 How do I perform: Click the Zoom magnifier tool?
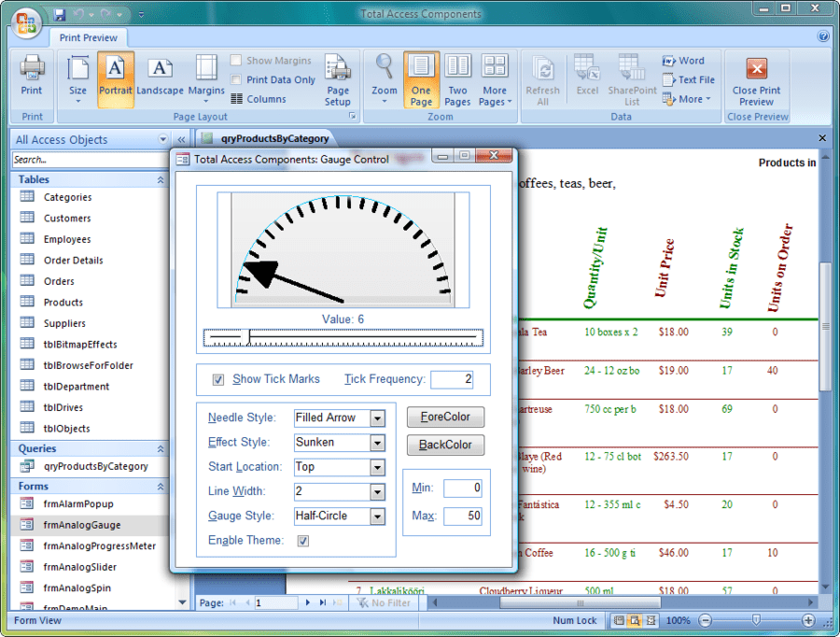coord(385,75)
